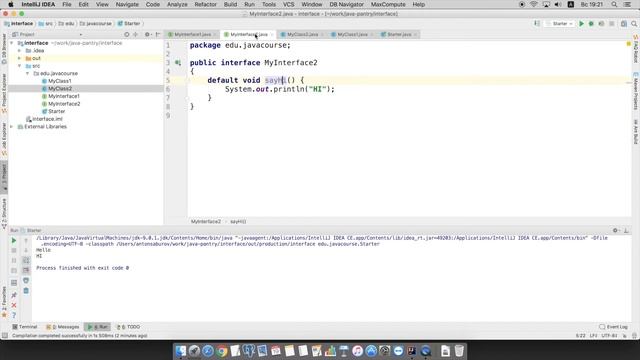Collapse the src folder

(x=19, y=66)
